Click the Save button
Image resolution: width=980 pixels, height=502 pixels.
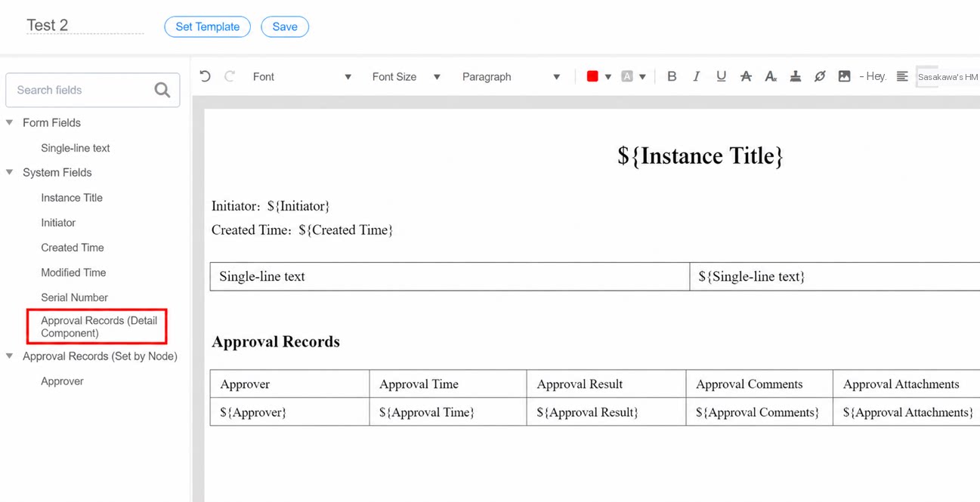(x=285, y=26)
